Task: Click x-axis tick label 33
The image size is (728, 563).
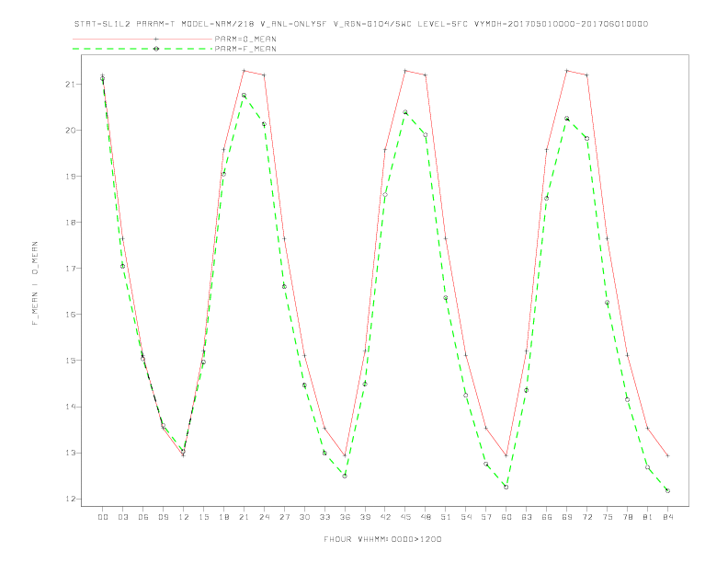Action: click(x=324, y=517)
